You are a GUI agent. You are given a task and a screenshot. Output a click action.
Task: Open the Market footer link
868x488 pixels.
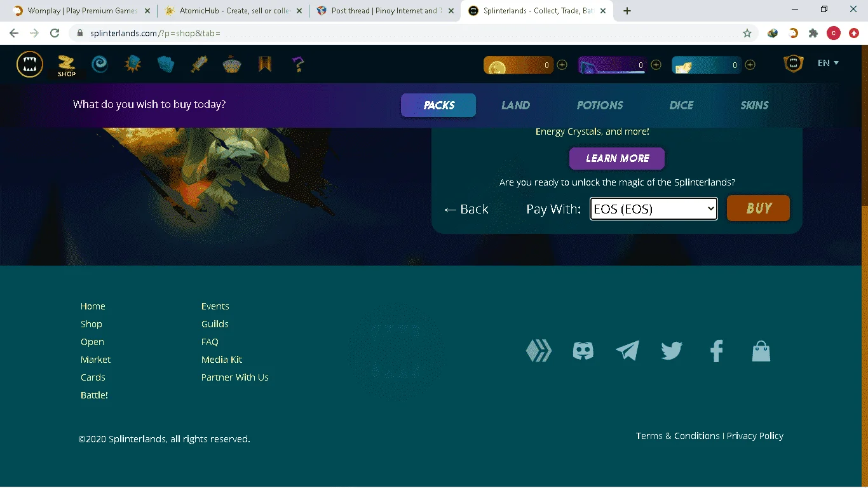coord(95,360)
